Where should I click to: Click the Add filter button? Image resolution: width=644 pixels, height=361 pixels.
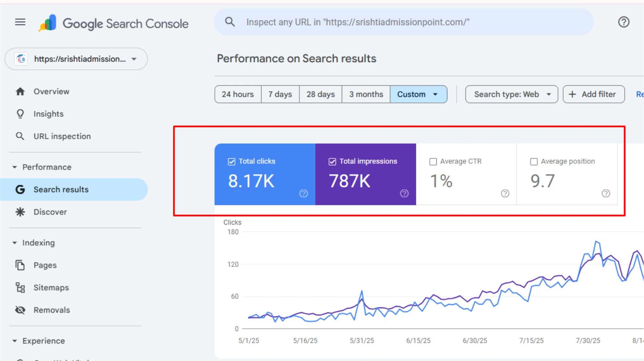click(593, 94)
